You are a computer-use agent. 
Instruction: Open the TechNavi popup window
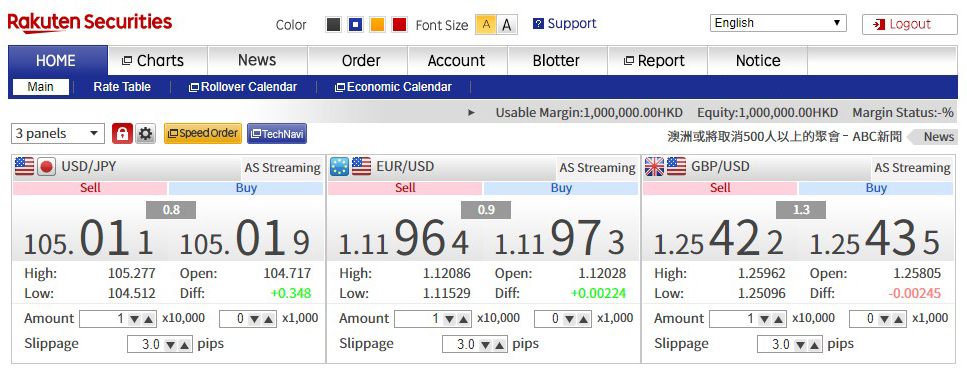[277, 134]
